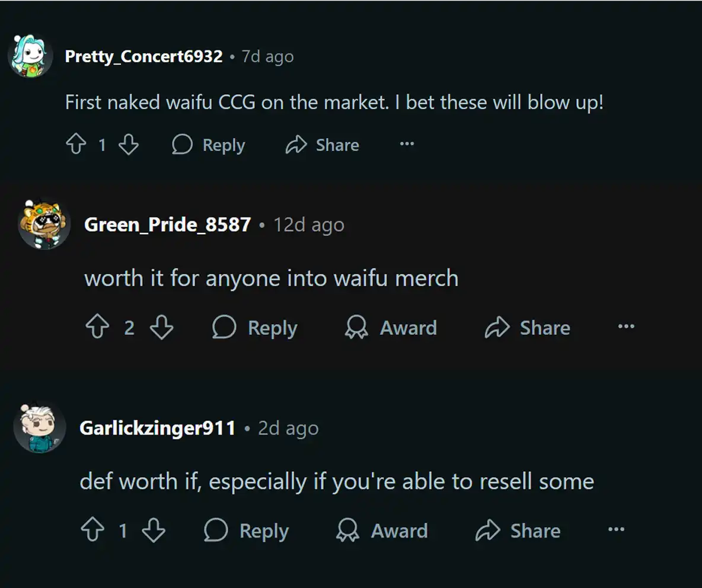
Task: Open more options on Pretty_Concert6932's comment
Action: pos(406,145)
